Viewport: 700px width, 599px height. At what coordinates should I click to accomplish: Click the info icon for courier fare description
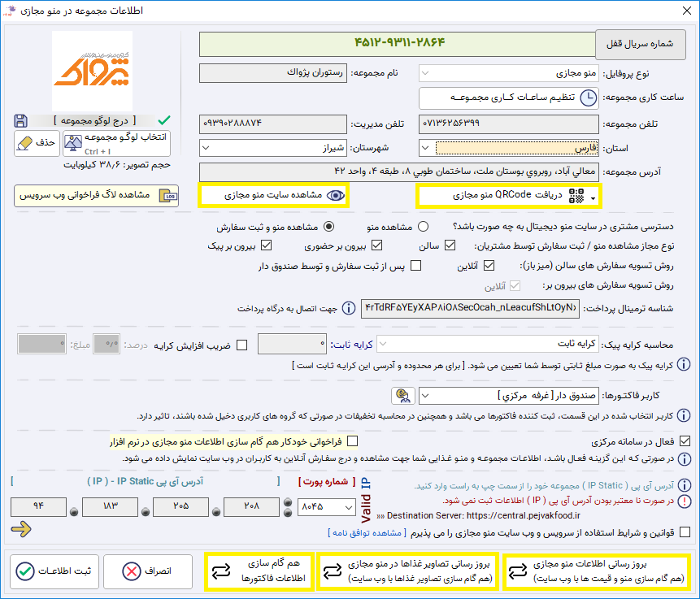684,364
